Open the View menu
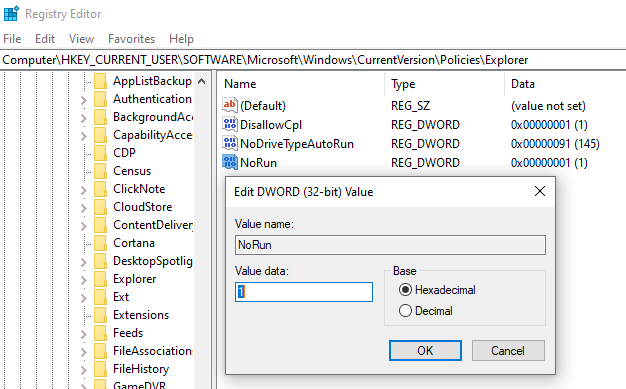Image resolution: width=626 pixels, height=389 pixels. tap(81, 39)
